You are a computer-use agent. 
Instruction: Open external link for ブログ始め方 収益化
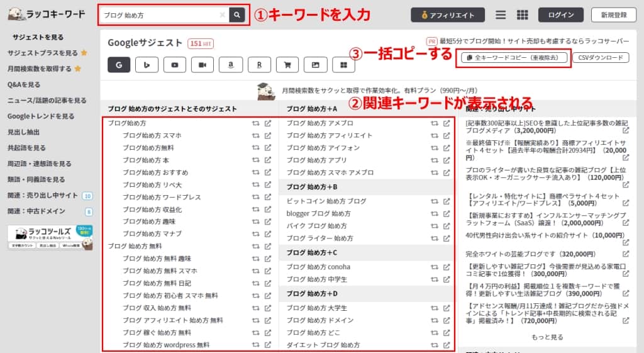pyautogui.click(x=268, y=209)
